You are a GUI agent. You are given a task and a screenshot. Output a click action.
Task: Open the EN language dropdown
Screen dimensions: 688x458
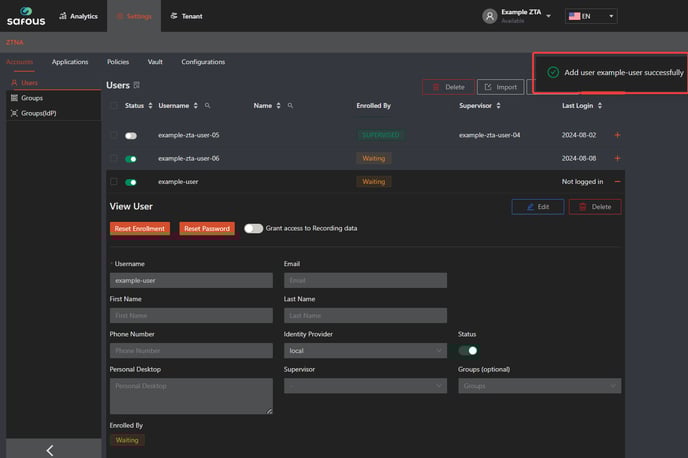(x=591, y=16)
